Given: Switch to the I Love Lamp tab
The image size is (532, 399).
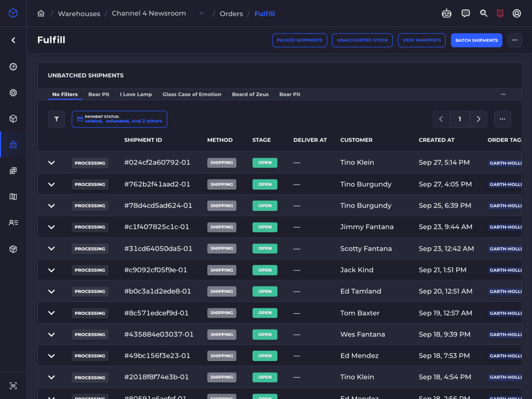Looking at the screenshot, I should point(136,94).
